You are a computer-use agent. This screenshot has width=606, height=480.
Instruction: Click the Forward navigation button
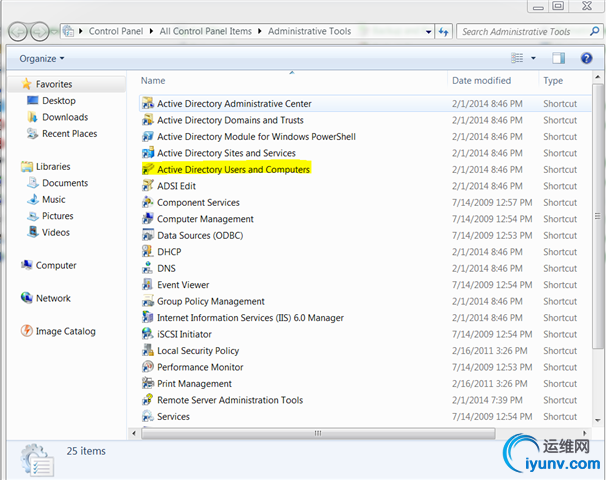[x=39, y=32]
